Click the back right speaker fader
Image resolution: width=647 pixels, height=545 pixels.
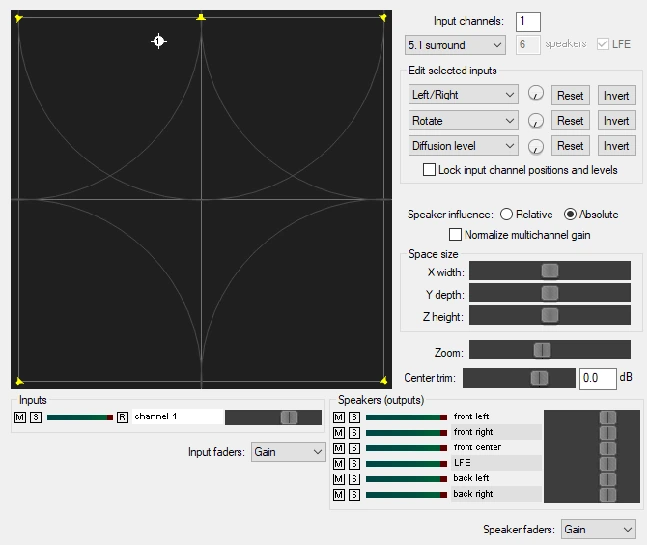[592, 495]
